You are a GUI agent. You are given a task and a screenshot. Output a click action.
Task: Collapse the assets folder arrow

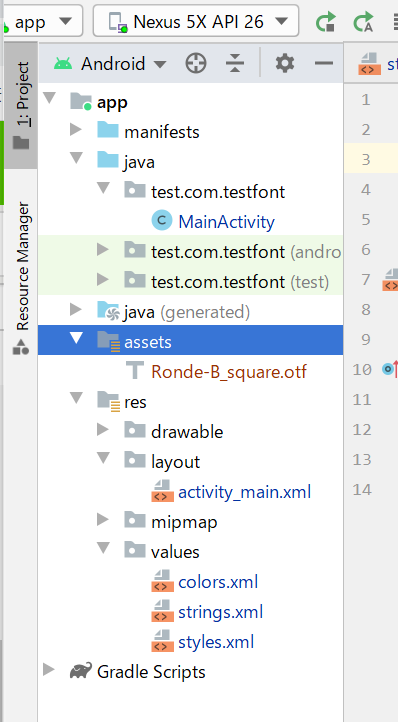tap(76, 338)
